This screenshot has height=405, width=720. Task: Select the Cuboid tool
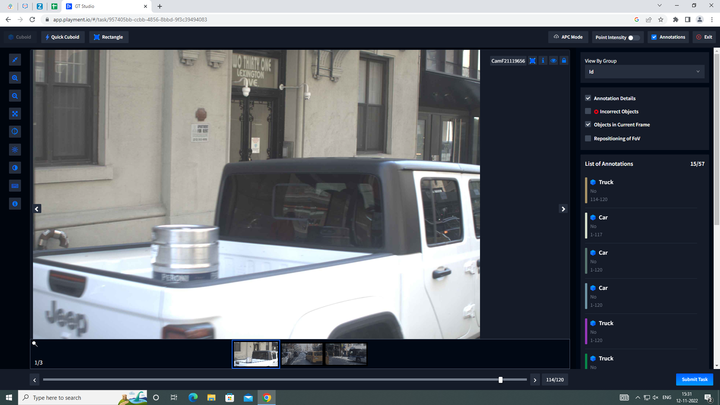coord(20,37)
